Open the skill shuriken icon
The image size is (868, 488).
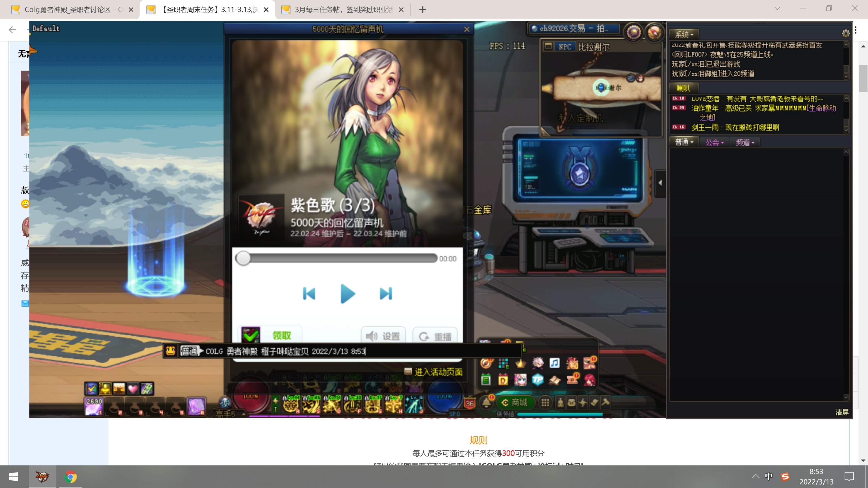583,402
